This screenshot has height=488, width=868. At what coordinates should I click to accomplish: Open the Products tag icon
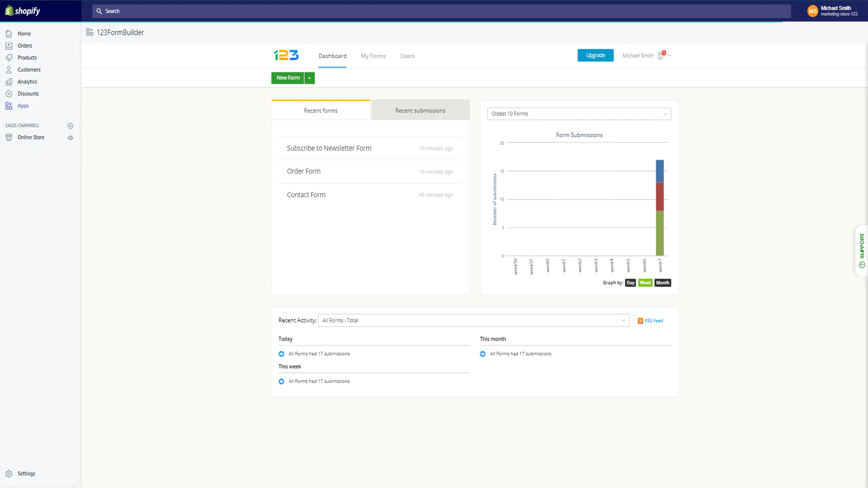pyautogui.click(x=9, y=57)
